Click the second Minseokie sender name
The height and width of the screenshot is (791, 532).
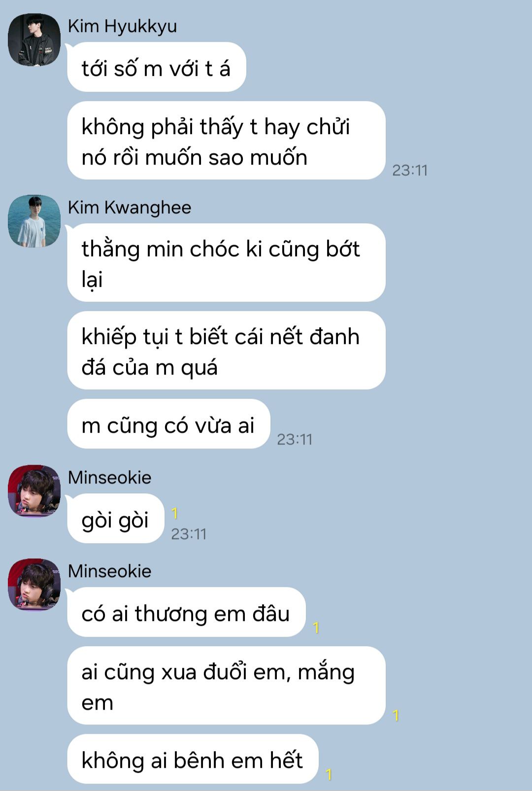[x=109, y=571]
